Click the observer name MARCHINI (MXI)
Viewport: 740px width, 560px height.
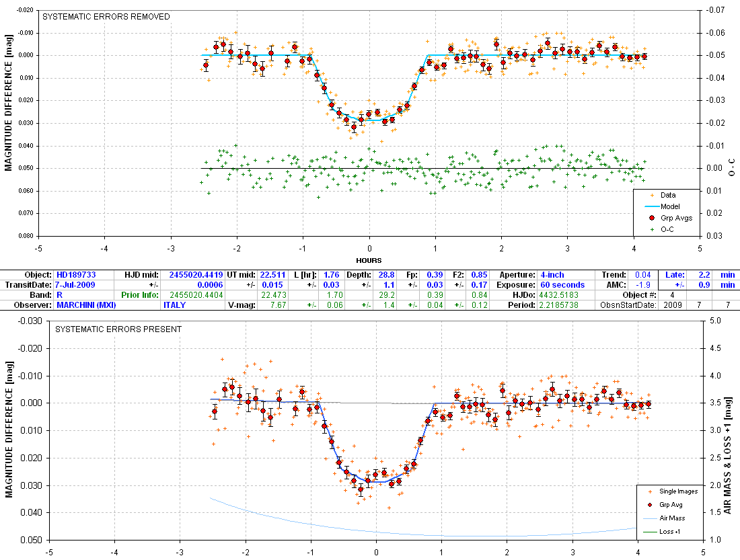[x=86, y=305]
